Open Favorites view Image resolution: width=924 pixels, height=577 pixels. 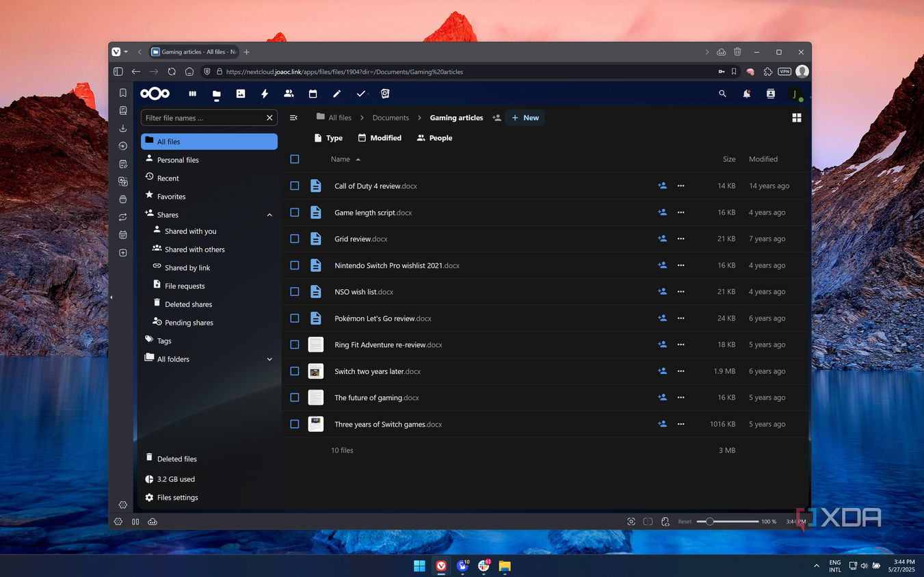click(209, 197)
